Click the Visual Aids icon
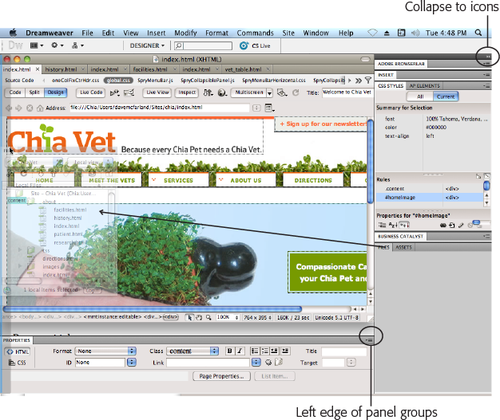 [282, 92]
